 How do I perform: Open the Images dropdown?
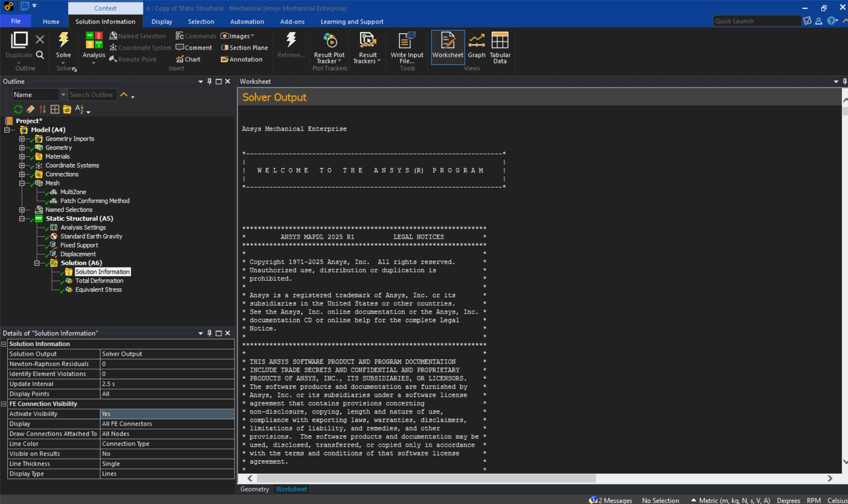pyautogui.click(x=238, y=36)
